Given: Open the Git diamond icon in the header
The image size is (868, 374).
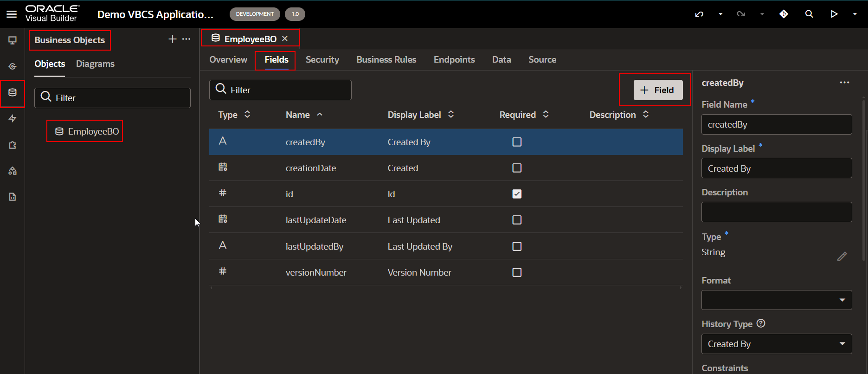Looking at the screenshot, I should pos(784,14).
